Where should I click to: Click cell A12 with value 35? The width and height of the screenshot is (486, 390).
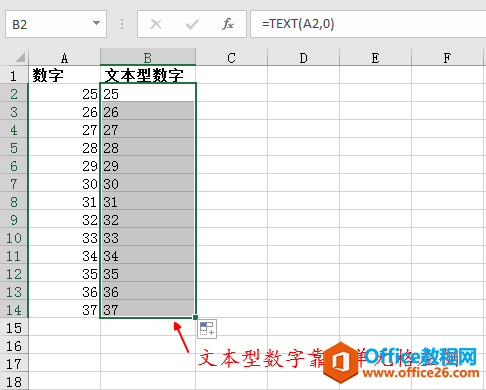point(64,273)
